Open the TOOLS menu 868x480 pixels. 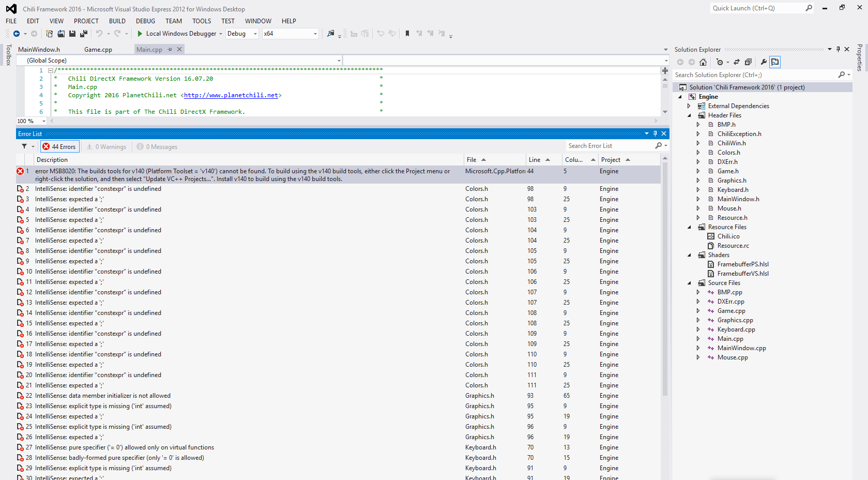pos(202,21)
